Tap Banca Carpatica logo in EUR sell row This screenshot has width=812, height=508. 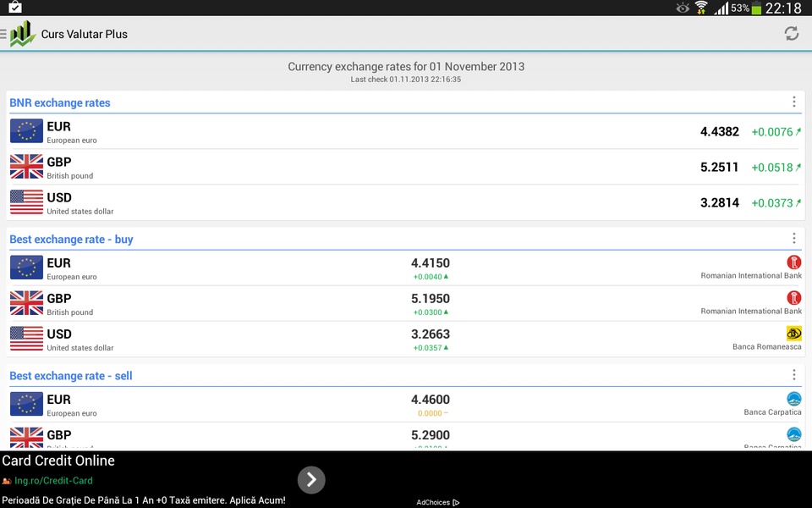pos(794,399)
